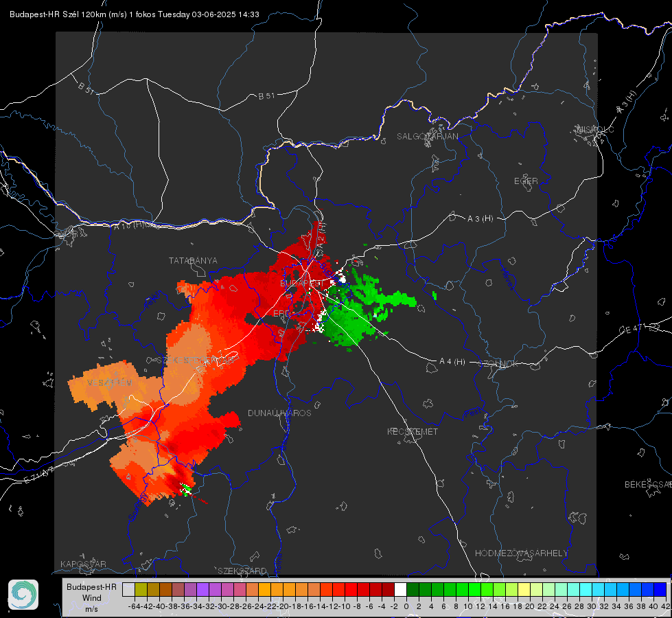Click the SALGÓTARJÁN city label
Viewport: 672px width, 618px height.
pos(427,137)
